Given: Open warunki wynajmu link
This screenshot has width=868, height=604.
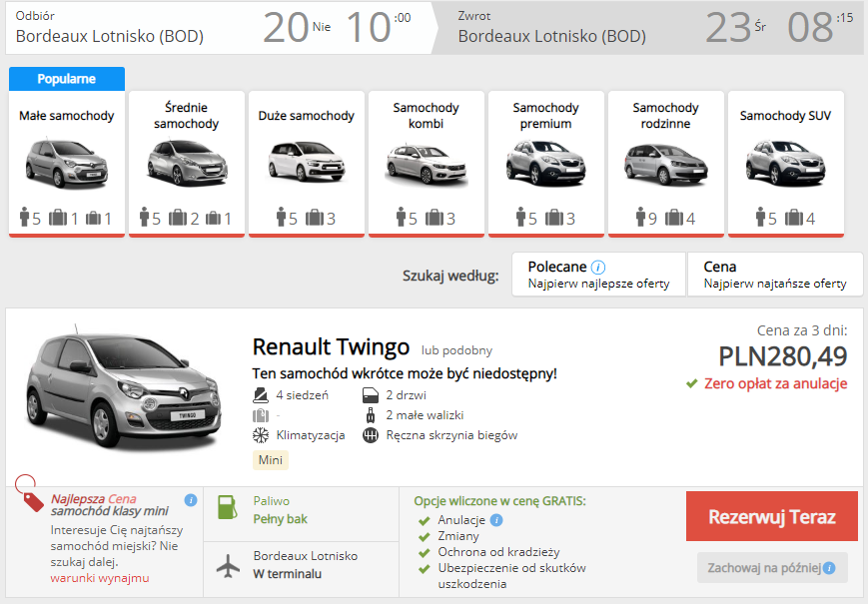Looking at the screenshot, I should [100, 578].
